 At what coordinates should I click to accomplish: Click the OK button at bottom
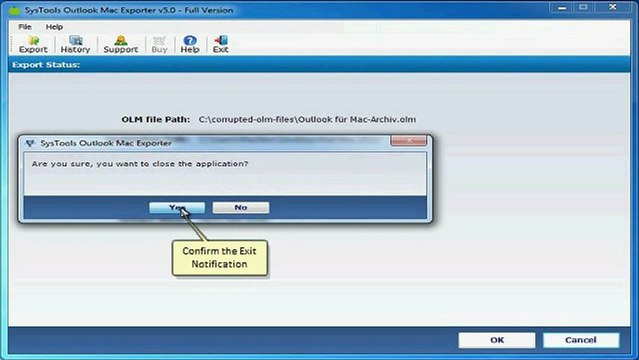(x=497, y=340)
